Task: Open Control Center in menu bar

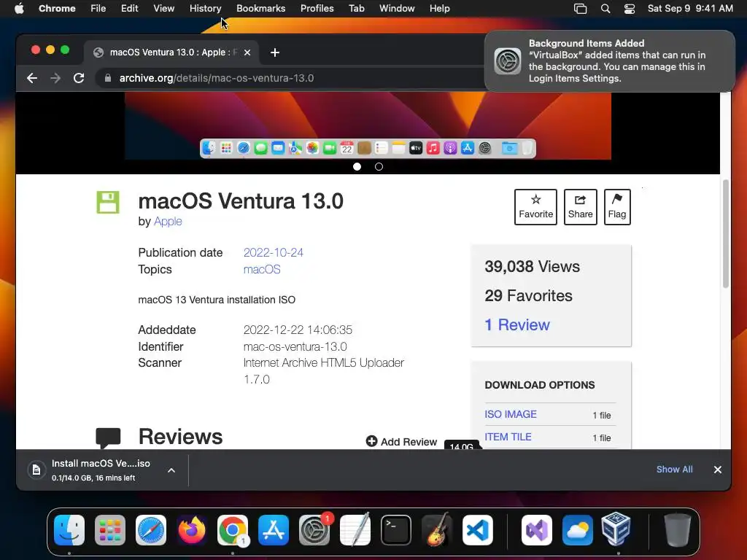Action: coord(630,9)
